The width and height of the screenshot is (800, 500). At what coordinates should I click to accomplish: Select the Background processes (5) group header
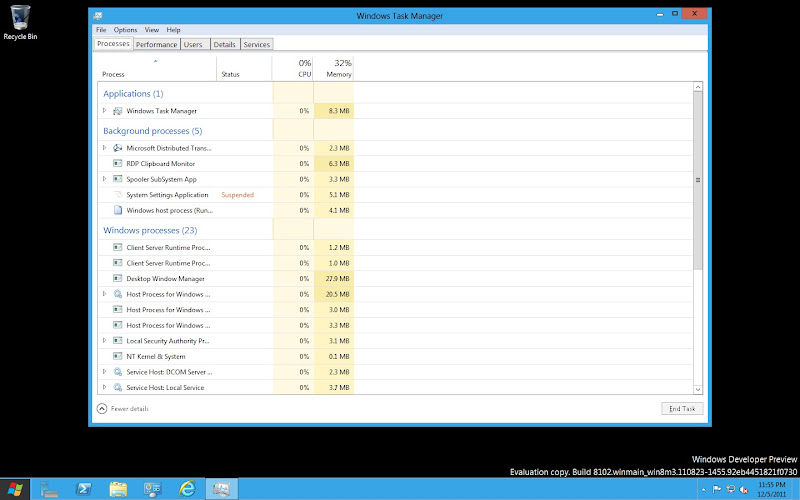tap(153, 131)
